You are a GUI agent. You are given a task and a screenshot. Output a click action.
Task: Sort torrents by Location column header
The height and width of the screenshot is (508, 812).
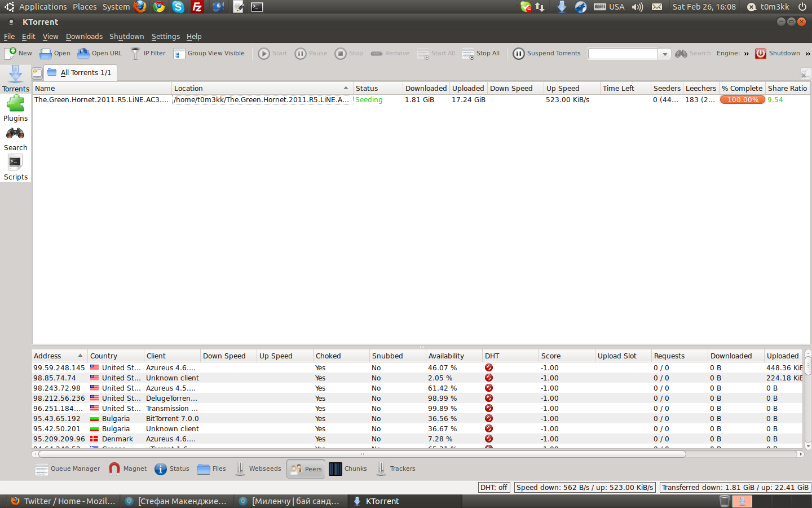point(262,89)
